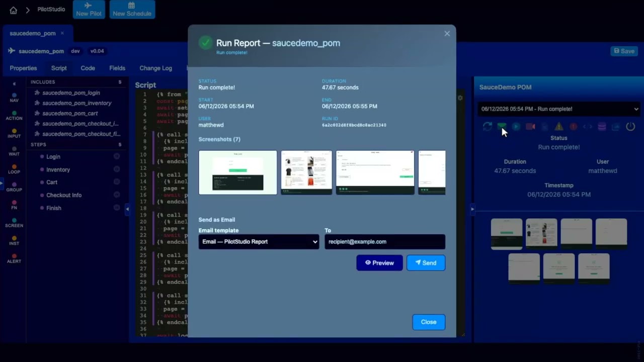Viewport: 644px width, 362px height.
Task: Click the green checkmark icon in Run Report header
Action: click(x=205, y=43)
